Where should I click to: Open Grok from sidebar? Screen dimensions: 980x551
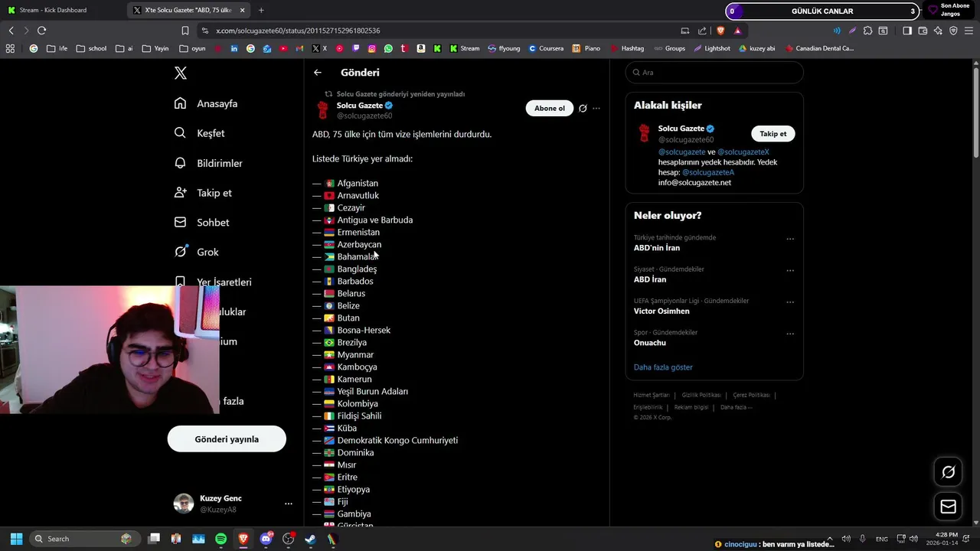coord(196,252)
